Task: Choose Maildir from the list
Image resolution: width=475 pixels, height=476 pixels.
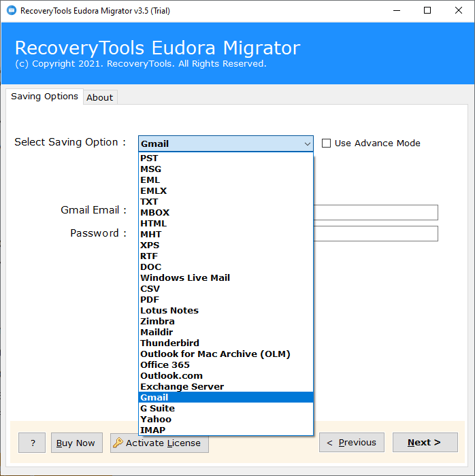Action: coord(226,333)
